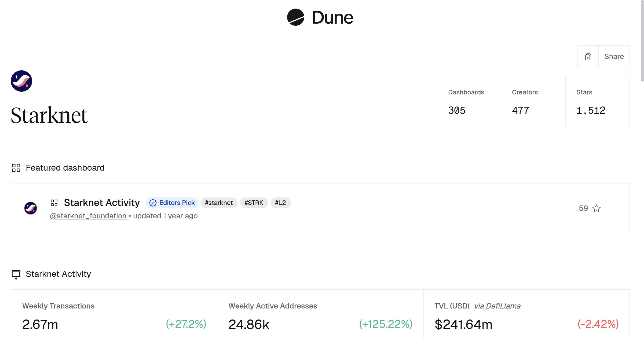Image resolution: width=644 pixels, height=338 pixels.
Task: Click the vertical page scrollbar
Action: click(x=642, y=40)
